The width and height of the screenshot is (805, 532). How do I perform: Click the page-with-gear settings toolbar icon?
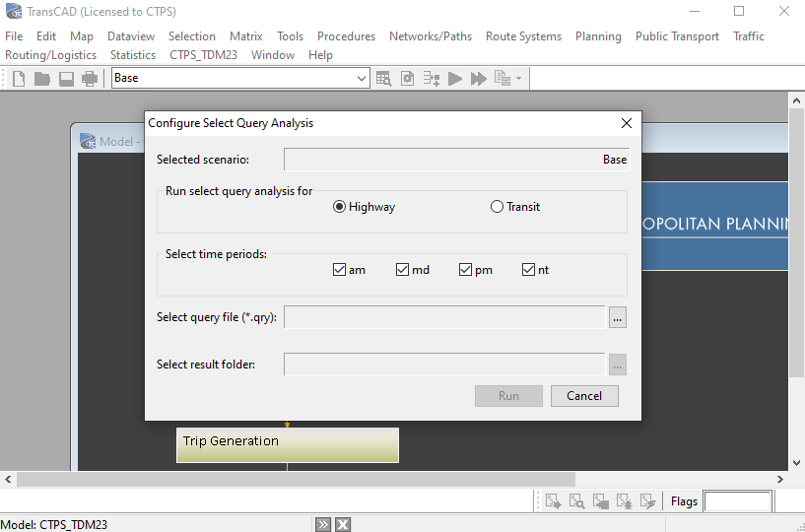click(x=407, y=79)
